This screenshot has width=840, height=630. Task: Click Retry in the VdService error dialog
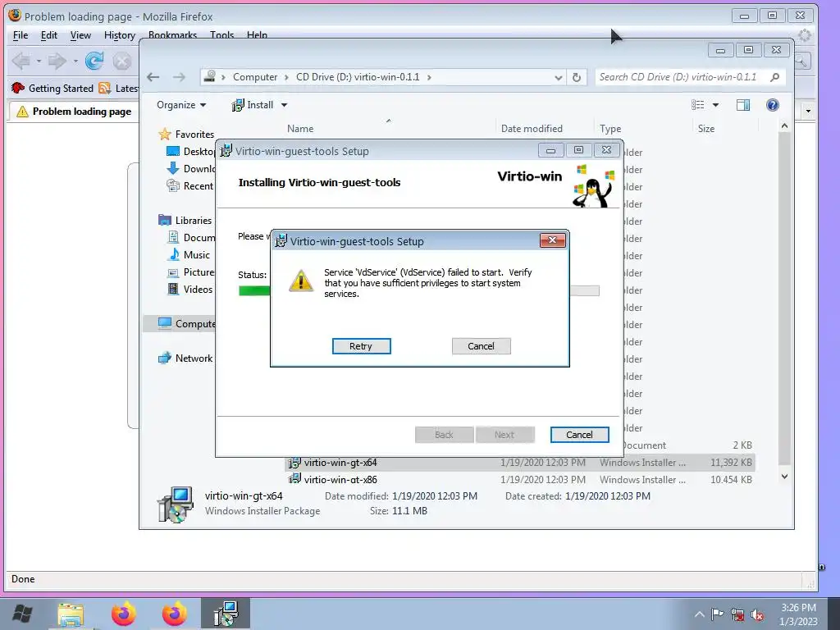[x=361, y=346]
